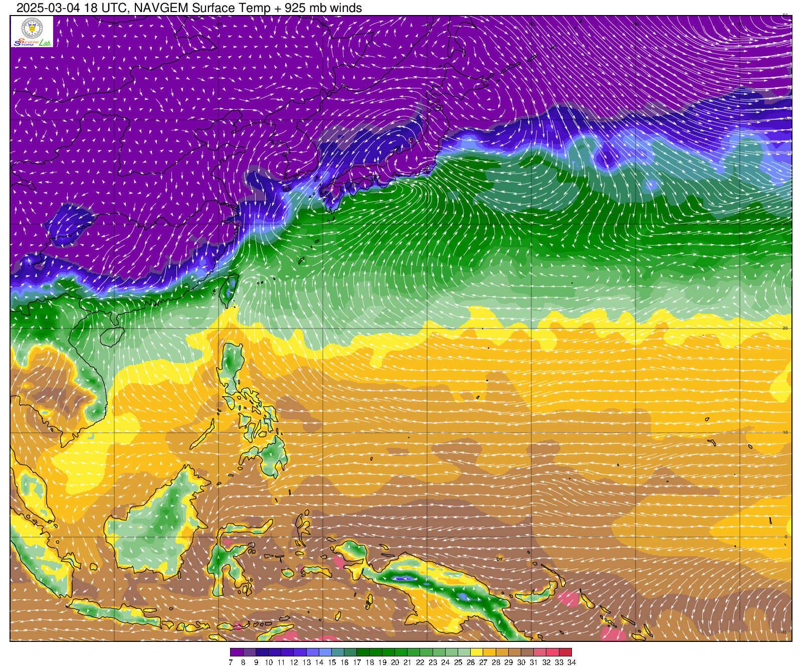This screenshot has width=802, height=672.
Task: Click the legend label "22"
Action: coord(420,662)
